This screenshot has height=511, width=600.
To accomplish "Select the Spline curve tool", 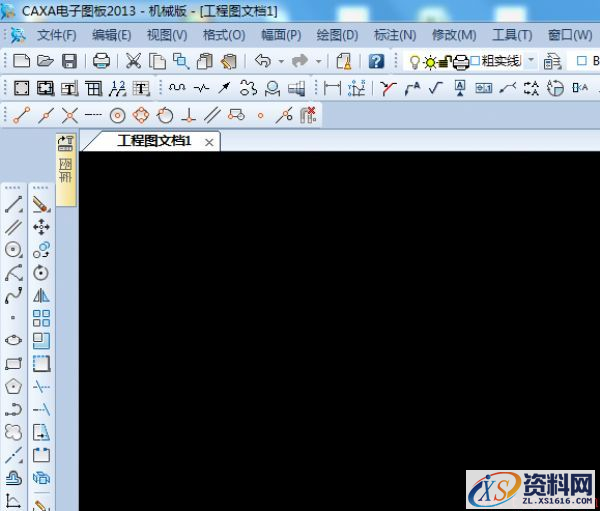I will [x=13, y=295].
